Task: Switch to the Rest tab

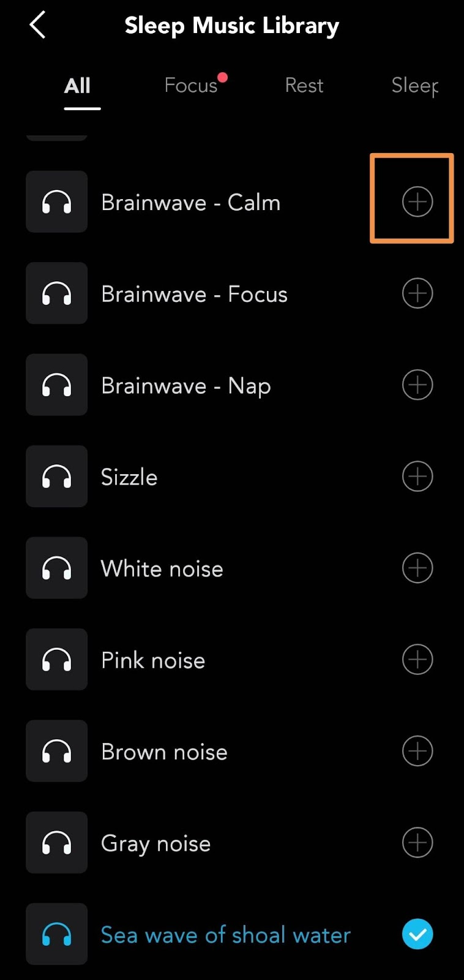Action: tap(304, 86)
